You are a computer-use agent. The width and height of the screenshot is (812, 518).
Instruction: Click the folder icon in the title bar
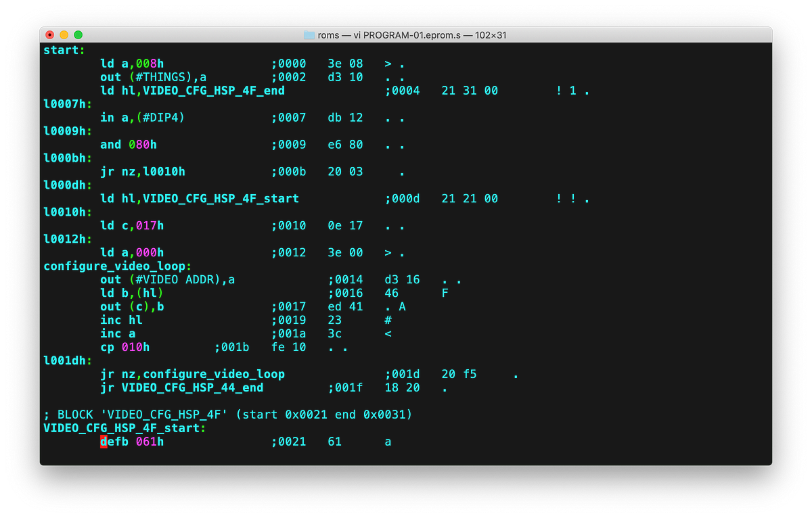coord(309,35)
